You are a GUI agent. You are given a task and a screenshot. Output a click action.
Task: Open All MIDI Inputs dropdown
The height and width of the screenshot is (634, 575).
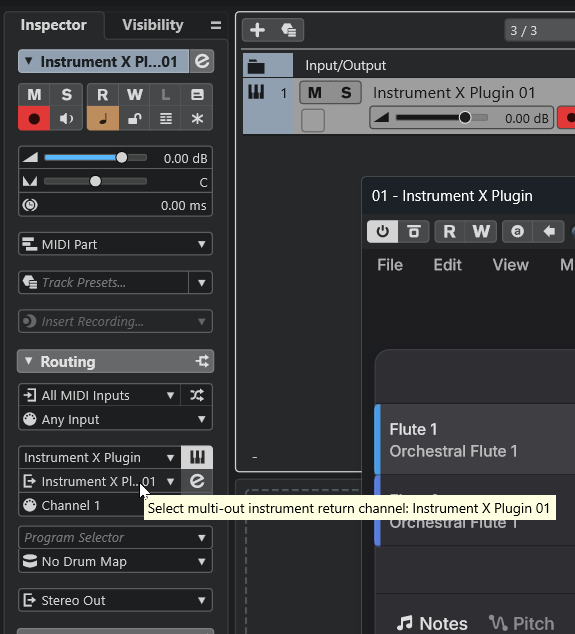coord(99,395)
